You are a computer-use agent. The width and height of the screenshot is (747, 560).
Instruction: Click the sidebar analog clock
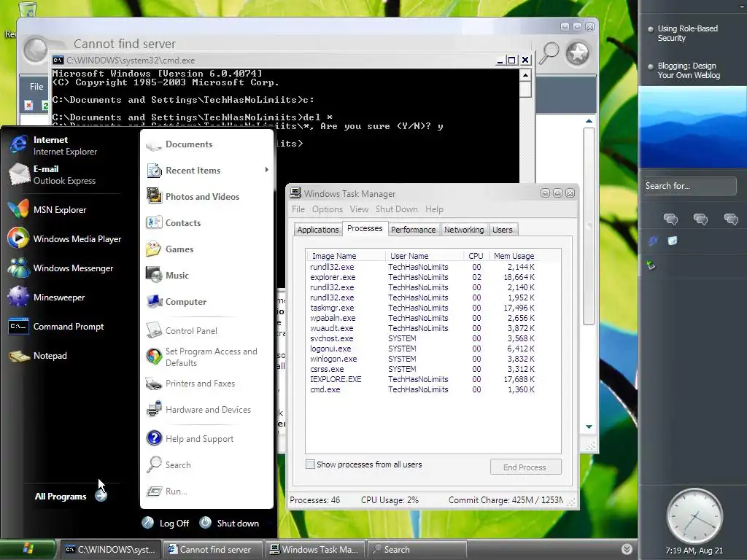click(694, 516)
